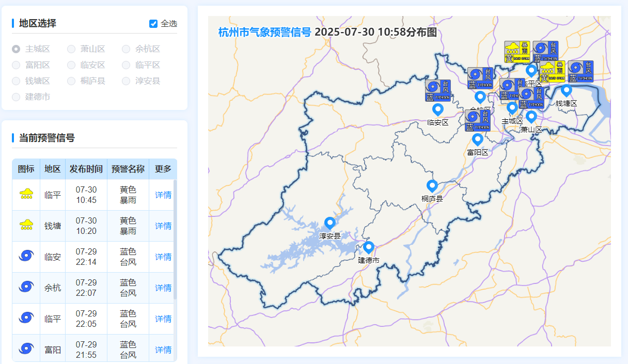
Task: Select the 萧山区 radio button
Action: click(71, 49)
